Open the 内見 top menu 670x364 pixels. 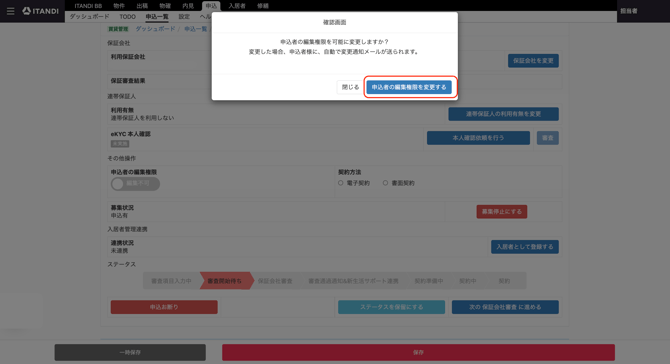pyautogui.click(x=188, y=6)
